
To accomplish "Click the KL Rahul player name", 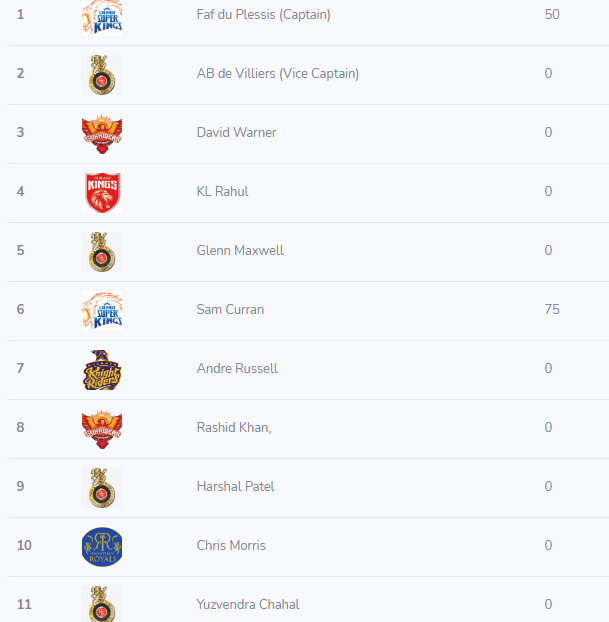I will coord(223,192).
